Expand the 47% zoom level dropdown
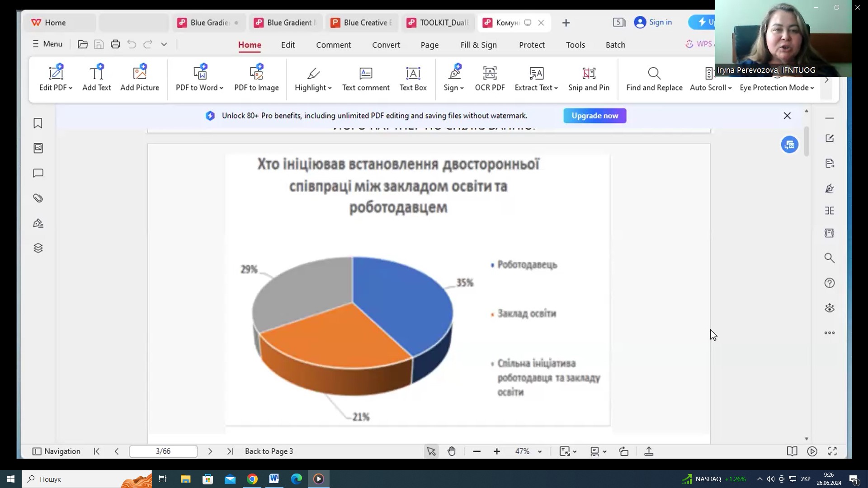Viewport: 868px width, 488px height. [540, 451]
